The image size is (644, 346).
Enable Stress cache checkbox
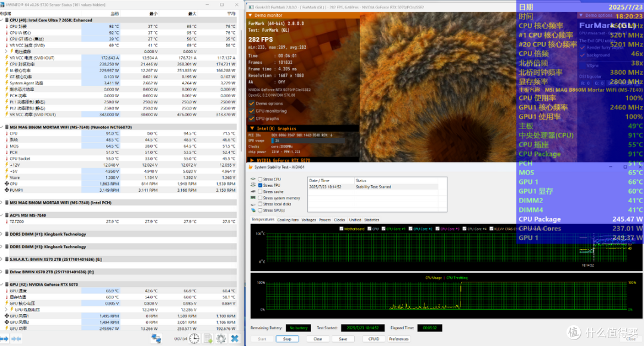[x=260, y=191]
